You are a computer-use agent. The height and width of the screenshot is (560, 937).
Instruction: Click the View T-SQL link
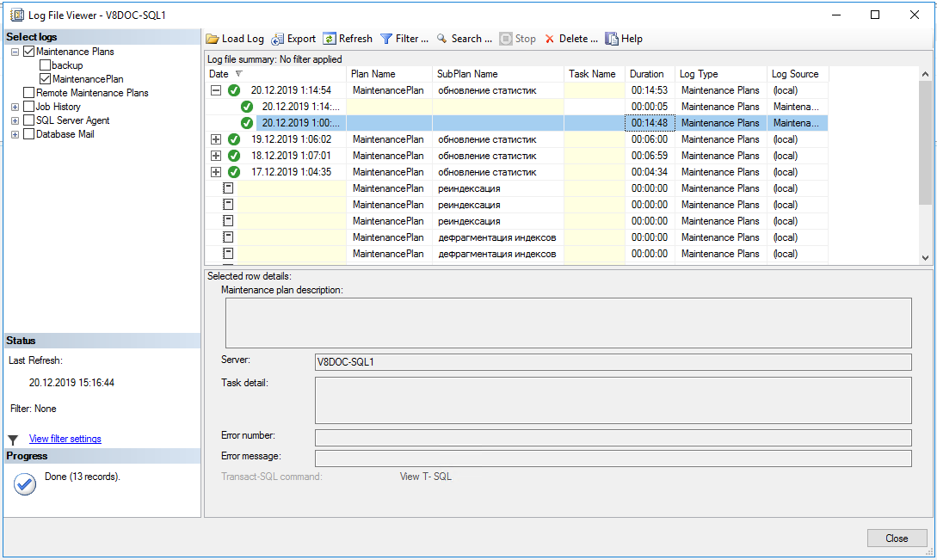point(425,477)
